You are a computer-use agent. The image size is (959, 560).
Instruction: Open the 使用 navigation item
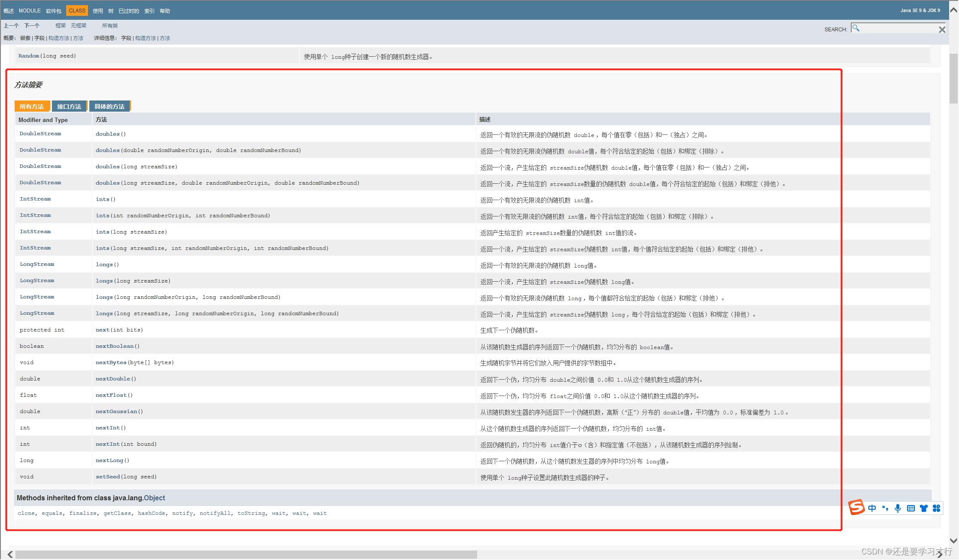click(x=98, y=11)
